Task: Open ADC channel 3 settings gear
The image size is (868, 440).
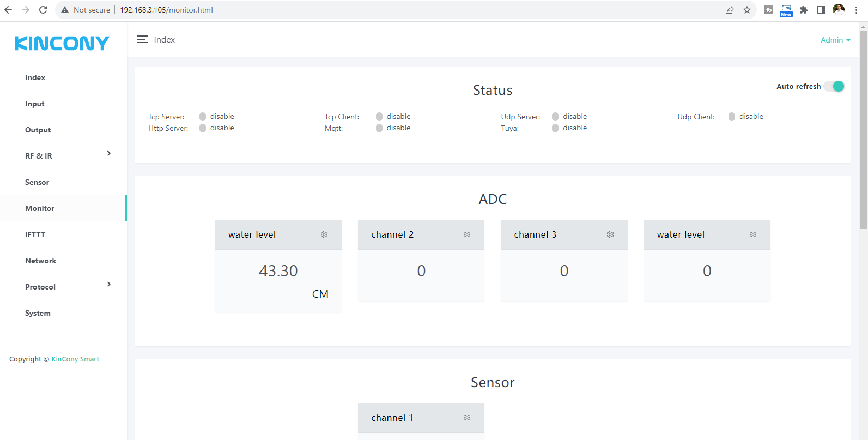Action: [x=610, y=234]
